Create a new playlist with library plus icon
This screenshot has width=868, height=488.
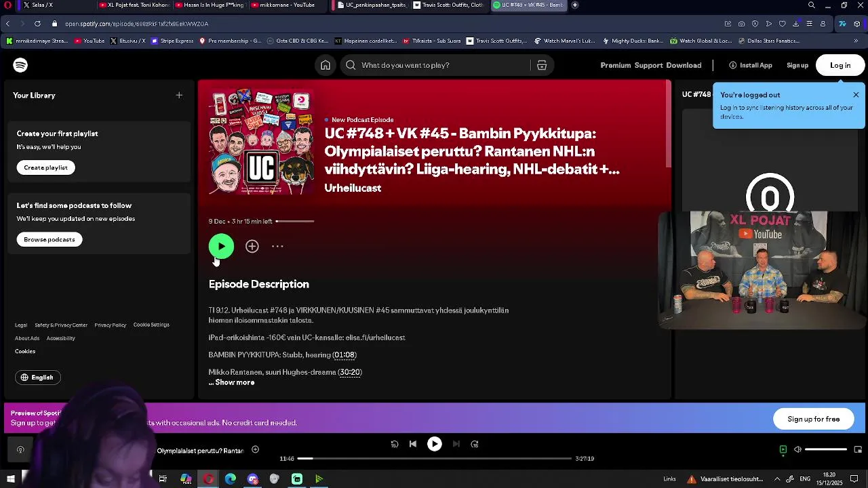click(x=179, y=96)
